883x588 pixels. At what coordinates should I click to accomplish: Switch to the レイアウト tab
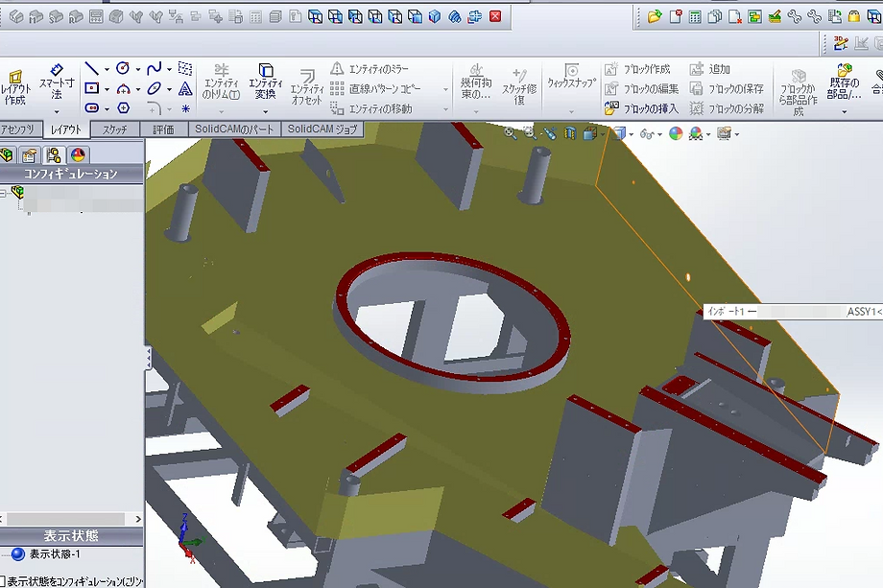click(66, 129)
